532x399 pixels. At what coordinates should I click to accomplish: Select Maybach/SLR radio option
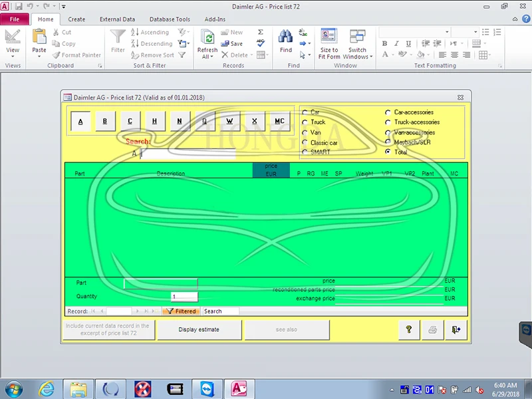tap(388, 142)
